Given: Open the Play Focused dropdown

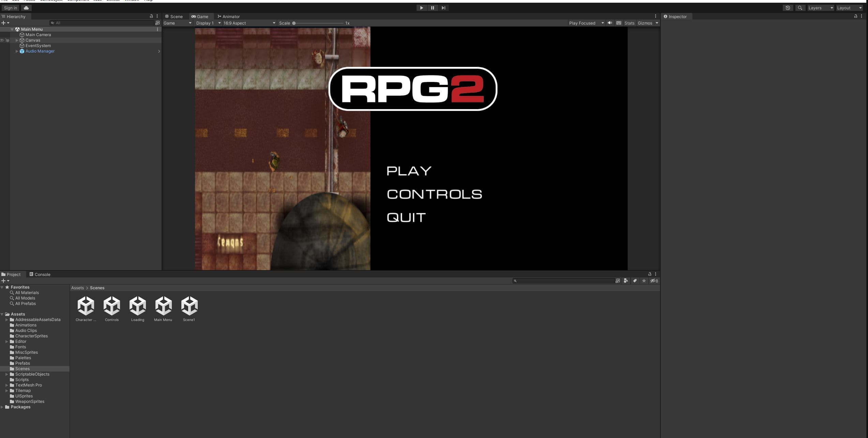Looking at the screenshot, I should coord(586,23).
